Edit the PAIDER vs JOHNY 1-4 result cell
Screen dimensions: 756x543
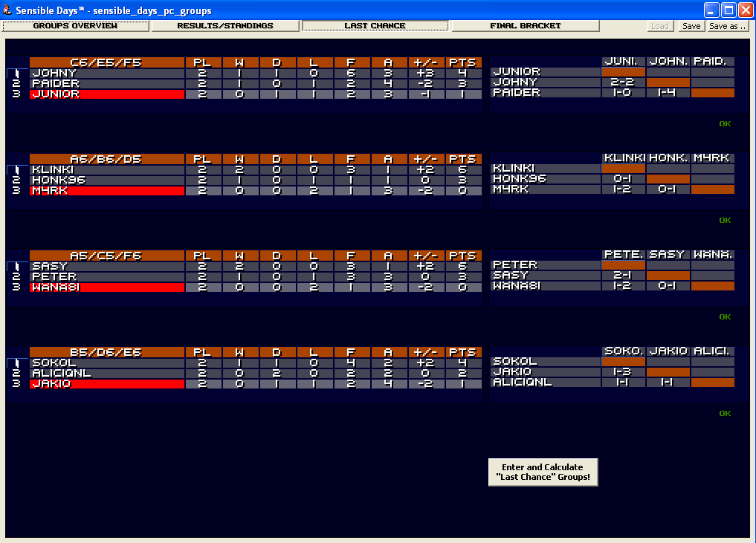click(668, 93)
